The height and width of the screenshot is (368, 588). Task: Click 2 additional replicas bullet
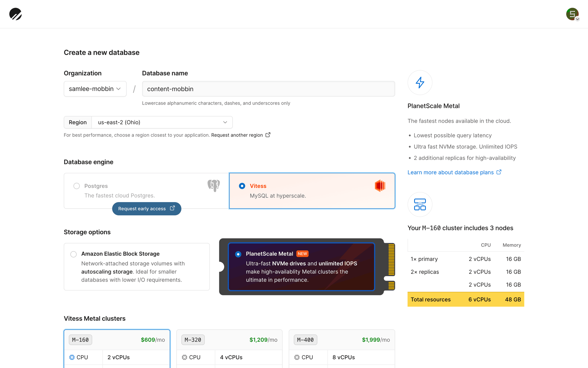(465, 158)
